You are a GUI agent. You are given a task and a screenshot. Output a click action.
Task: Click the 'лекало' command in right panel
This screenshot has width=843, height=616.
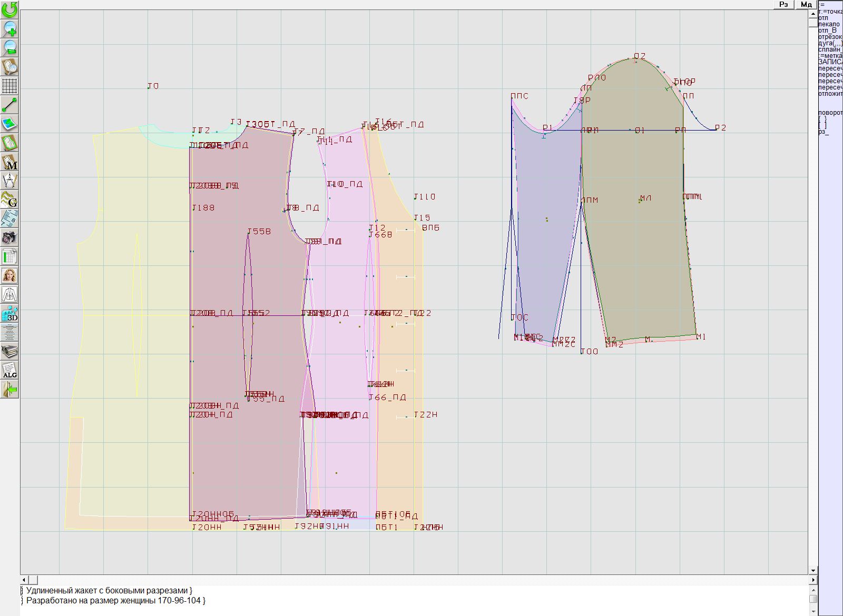pos(829,24)
